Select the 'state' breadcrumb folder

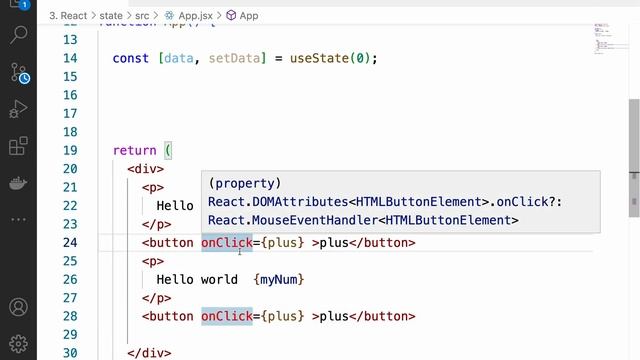coord(111,16)
